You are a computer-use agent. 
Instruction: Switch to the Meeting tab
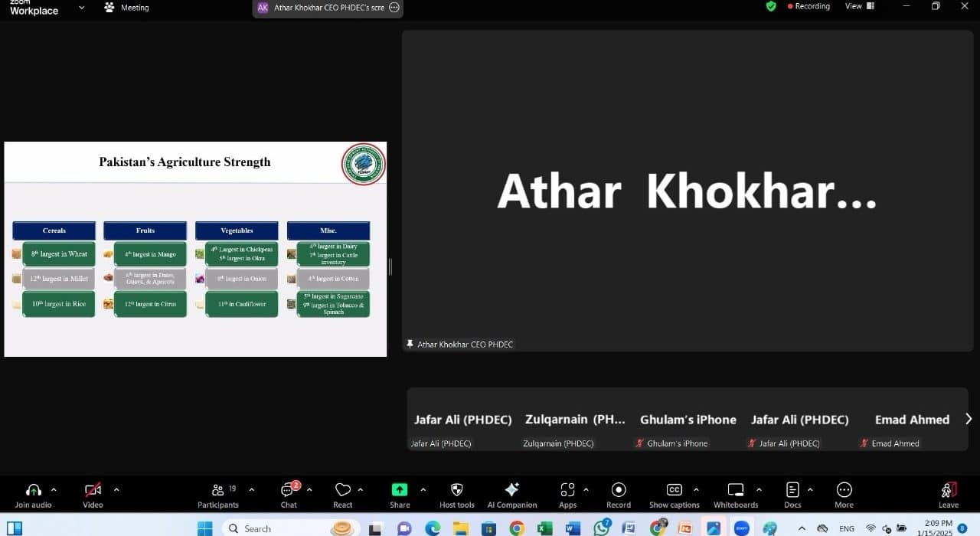127,8
